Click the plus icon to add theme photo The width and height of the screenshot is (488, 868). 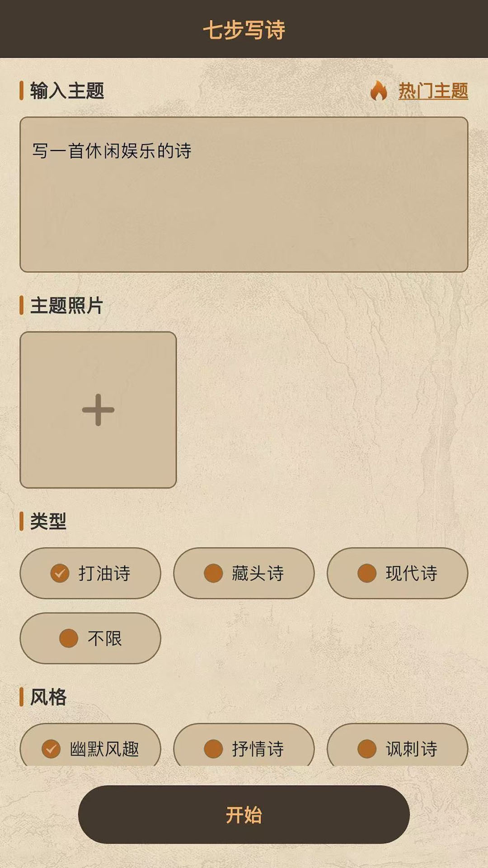point(98,410)
